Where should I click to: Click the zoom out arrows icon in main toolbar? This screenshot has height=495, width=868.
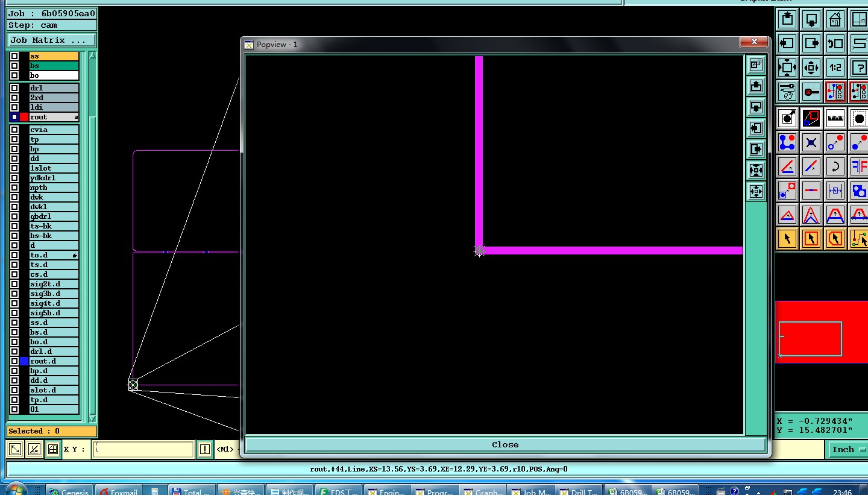[812, 68]
